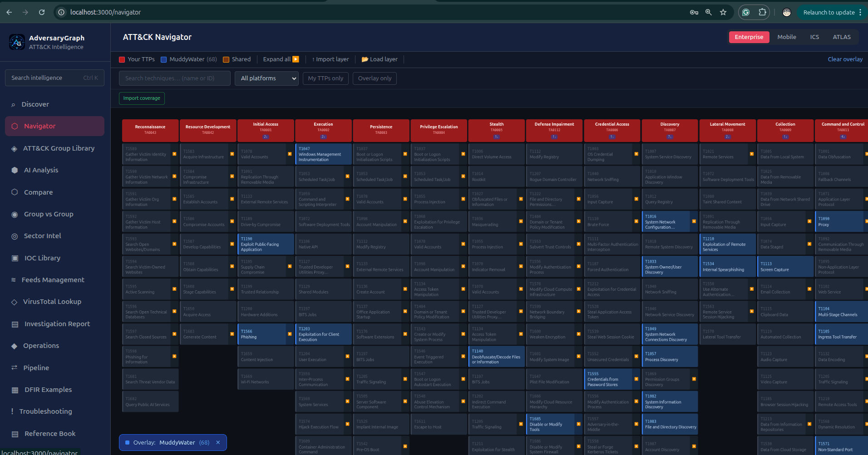Bookmark this page with the star icon
This screenshot has width=868, height=455.
tap(723, 12)
